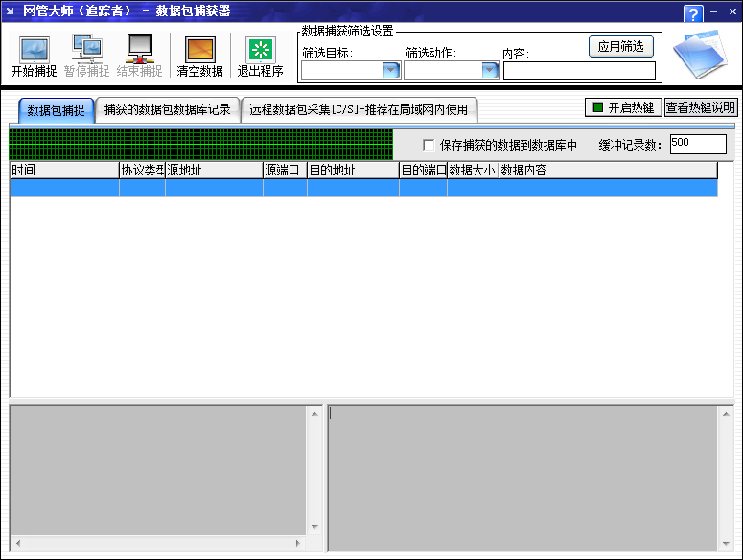Click left lower pane scroll left arrow
This screenshot has height=560, width=743.
[x=18, y=543]
